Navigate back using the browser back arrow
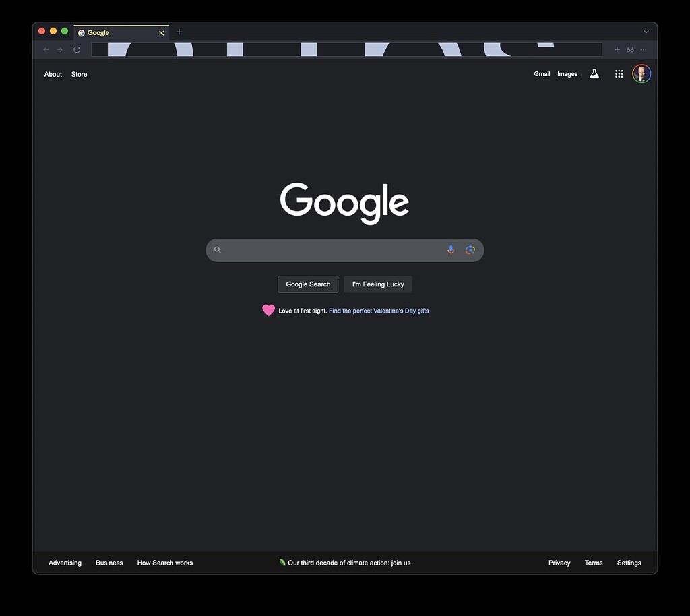The height and width of the screenshot is (616, 690). 45,49
